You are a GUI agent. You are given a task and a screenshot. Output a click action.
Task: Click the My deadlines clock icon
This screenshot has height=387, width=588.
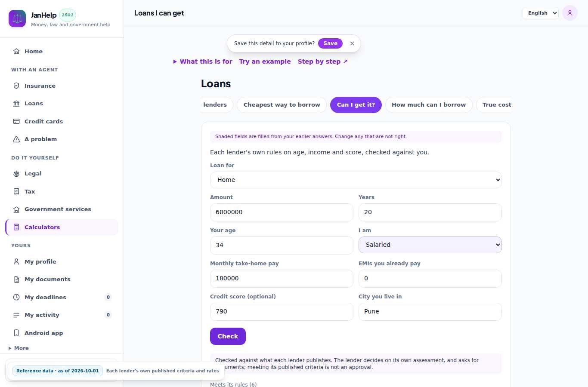16,297
